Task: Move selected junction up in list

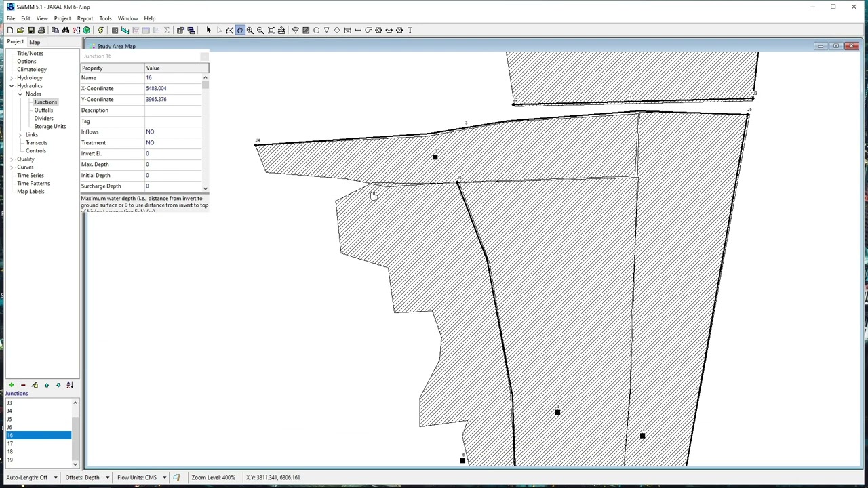Action: 47,385
